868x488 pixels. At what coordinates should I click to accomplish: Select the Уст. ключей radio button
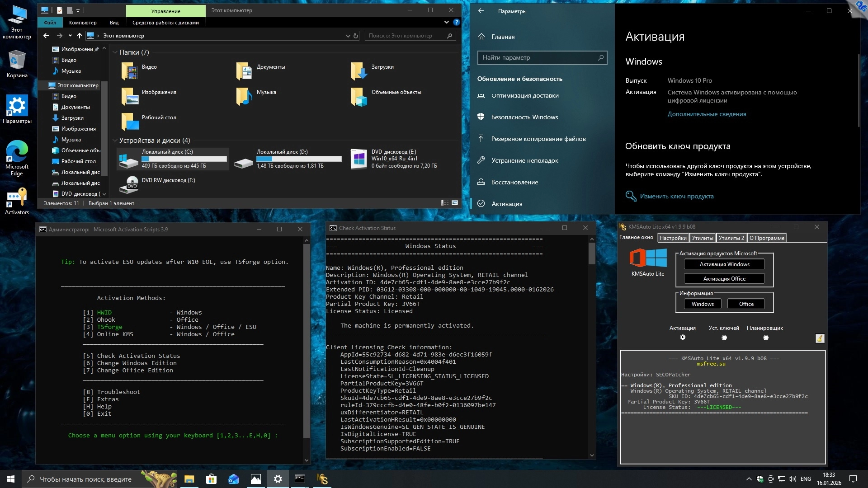tap(724, 338)
